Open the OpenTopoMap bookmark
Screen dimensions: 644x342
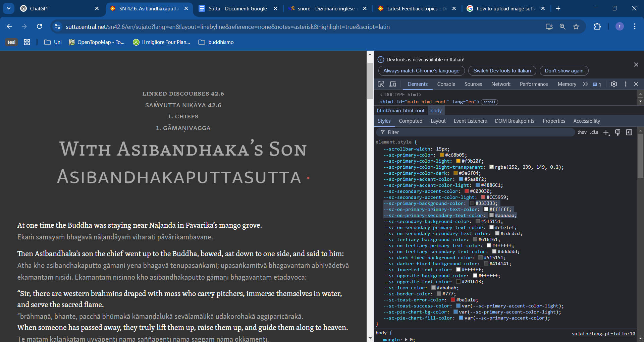tap(96, 42)
